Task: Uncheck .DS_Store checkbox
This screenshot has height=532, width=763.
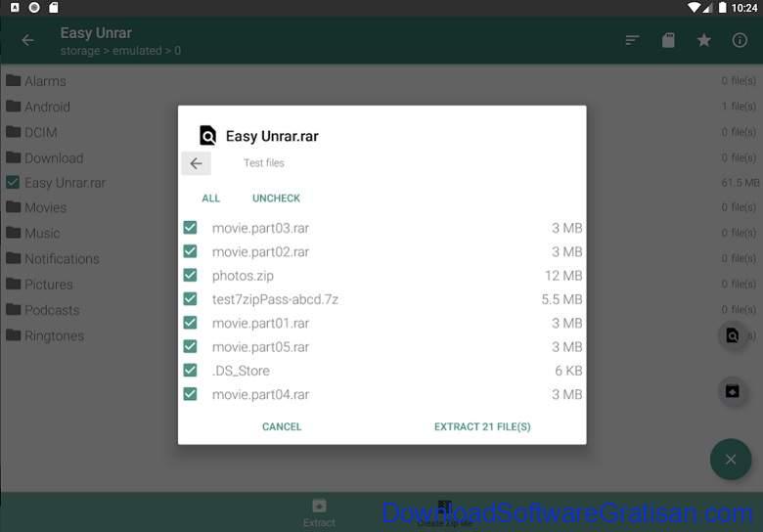Action: click(191, 371)
